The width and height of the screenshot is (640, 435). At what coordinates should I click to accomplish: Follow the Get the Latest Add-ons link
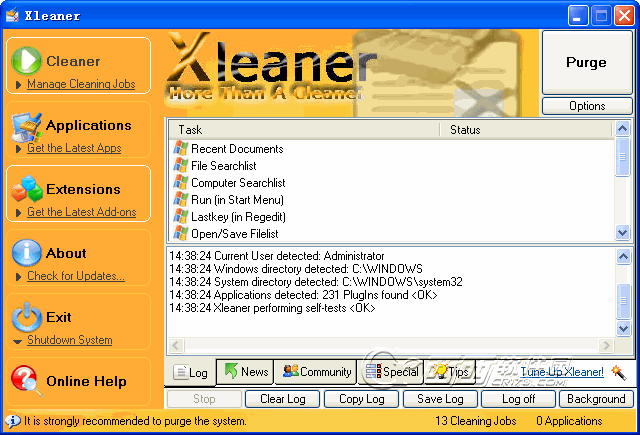(82, 212)
